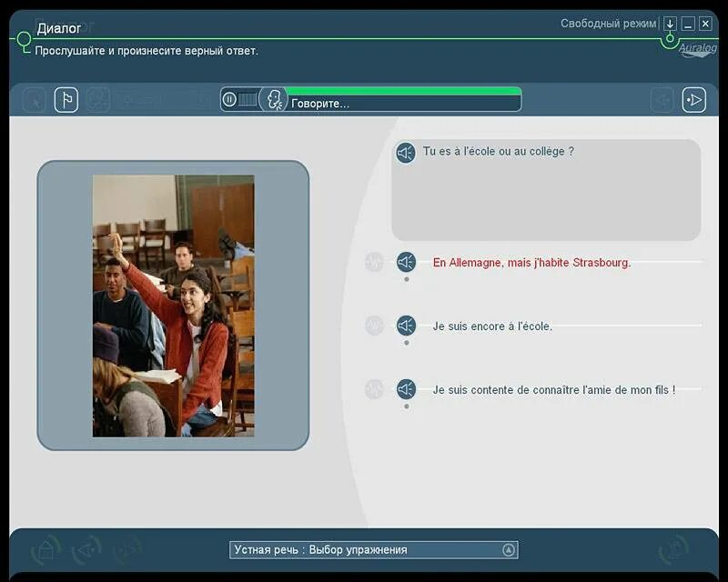Viewport: 728px width, 582px height.
Task: Click the classroom photo thumbnail
Action: [173, 306]
